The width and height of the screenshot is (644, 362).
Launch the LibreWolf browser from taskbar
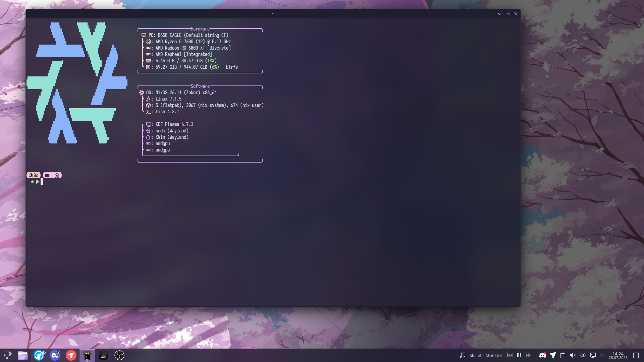click(x=39, y=355)
